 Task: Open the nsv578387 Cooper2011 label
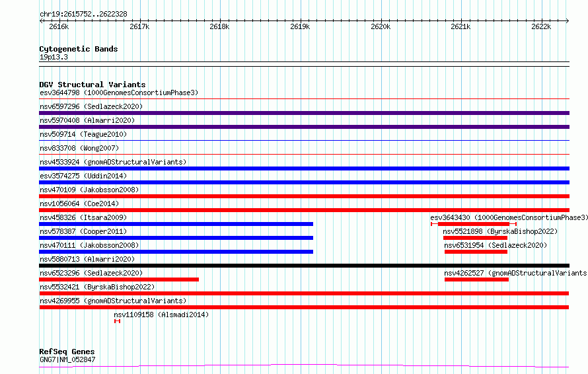pyautogui.click(x=83, y=231)
